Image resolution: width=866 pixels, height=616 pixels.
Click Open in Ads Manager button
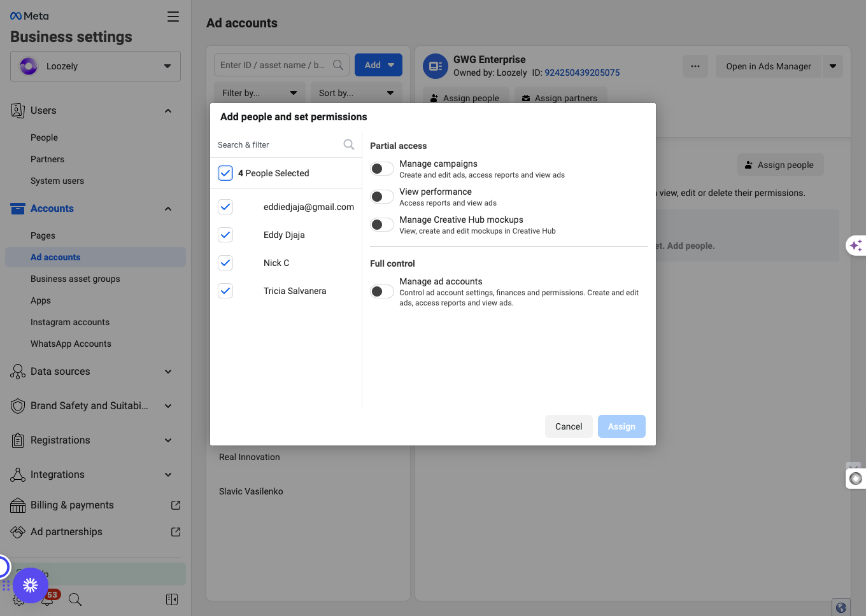point(769,66)
